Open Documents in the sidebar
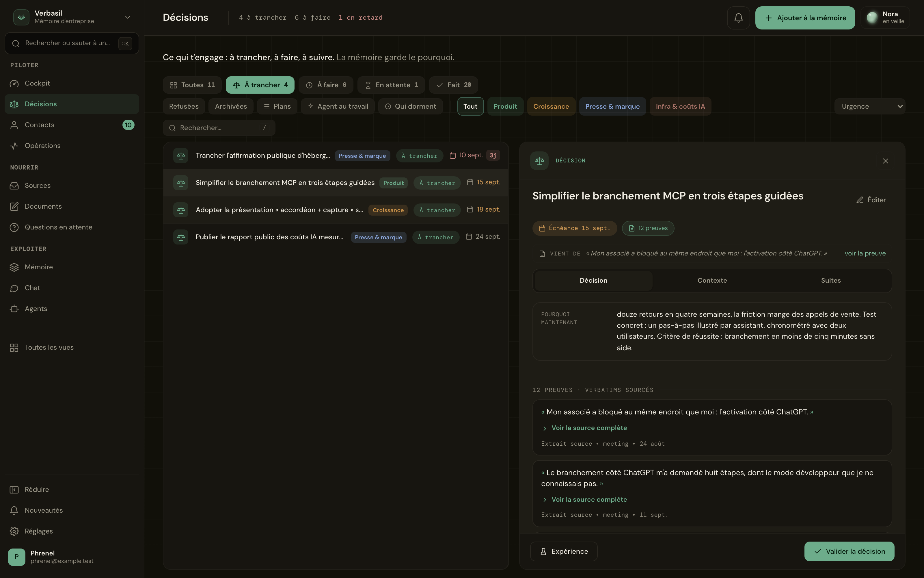Viewport: 924px width, 578px height. pos(72,206)
